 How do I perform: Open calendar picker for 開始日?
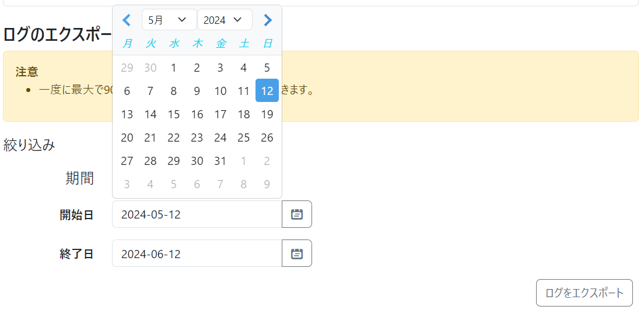pyautogui.click(x=297, y=214)
